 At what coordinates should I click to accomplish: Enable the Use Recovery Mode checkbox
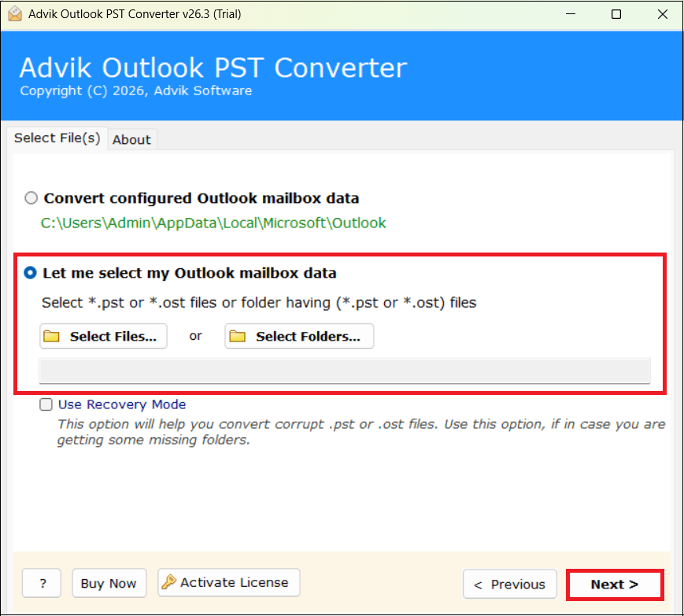pyautogui.click(x=46, y=404)
